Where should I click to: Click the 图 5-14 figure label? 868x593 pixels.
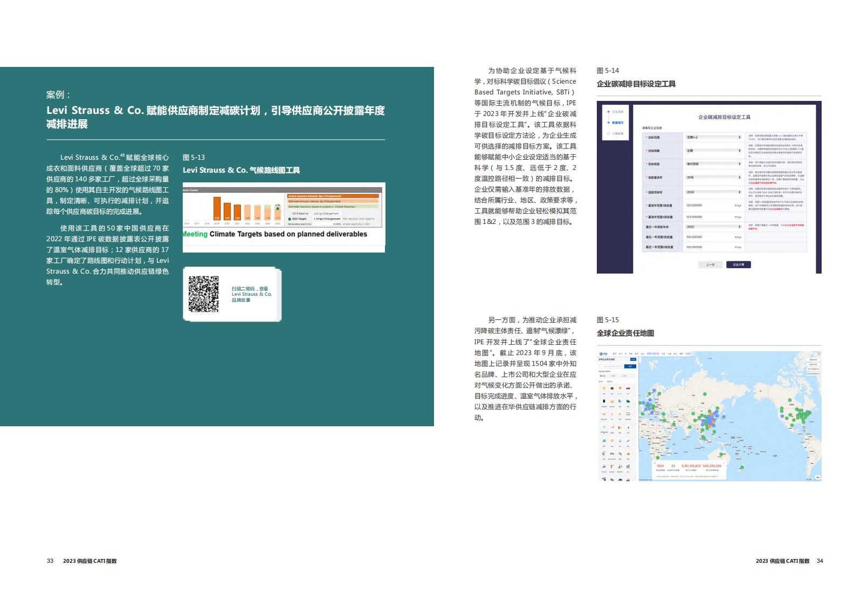point(608,71)
